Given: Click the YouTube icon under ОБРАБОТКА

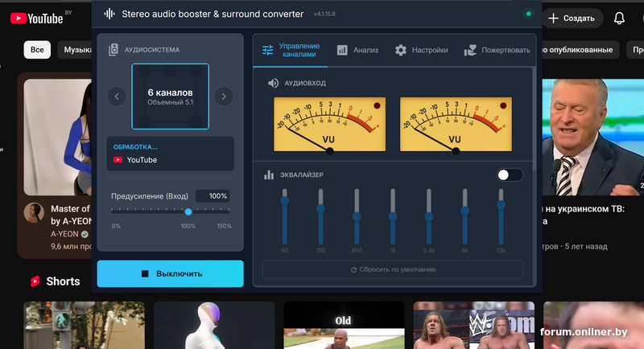Looking at the screenshot, I should point(118,160).
